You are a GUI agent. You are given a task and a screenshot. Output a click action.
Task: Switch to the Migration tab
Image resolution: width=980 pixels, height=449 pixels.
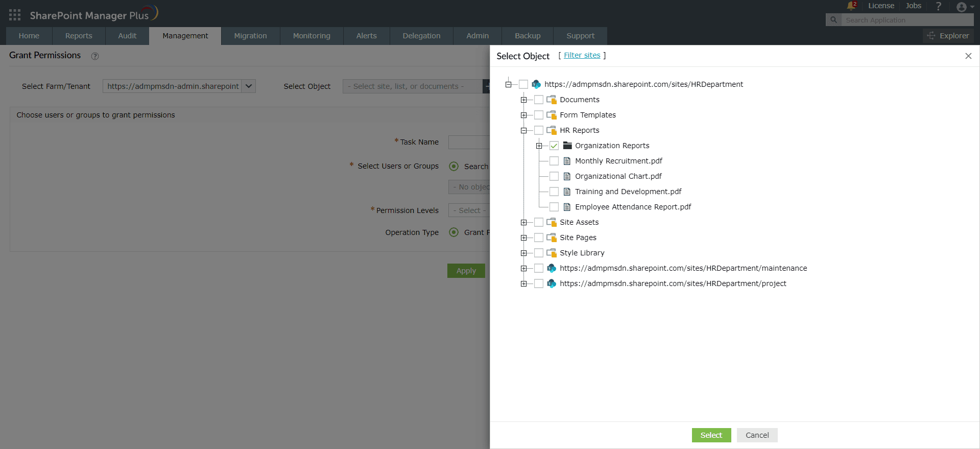click(x=250, y=36)
